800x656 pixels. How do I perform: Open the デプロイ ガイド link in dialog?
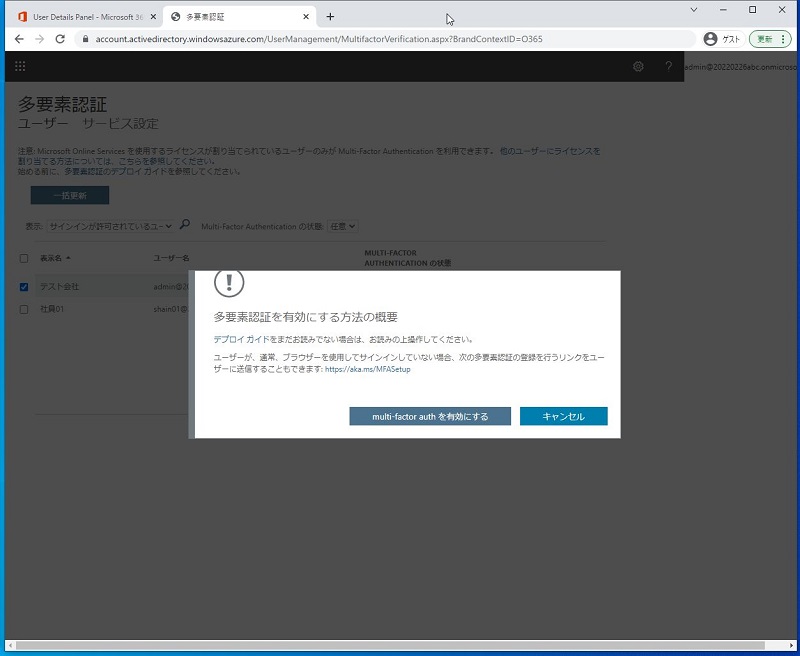tap(241, 339)
